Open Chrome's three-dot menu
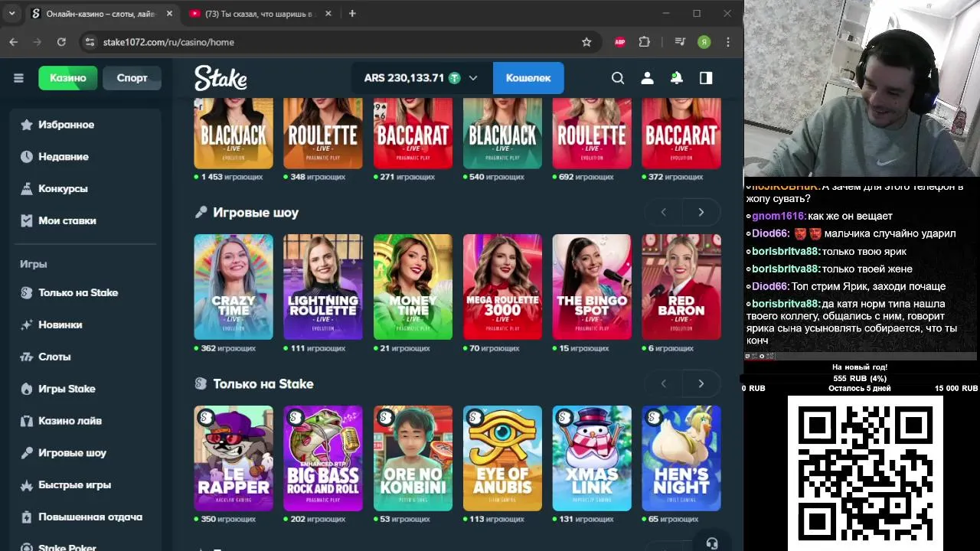The image size is (980, 551). (728, 42)
